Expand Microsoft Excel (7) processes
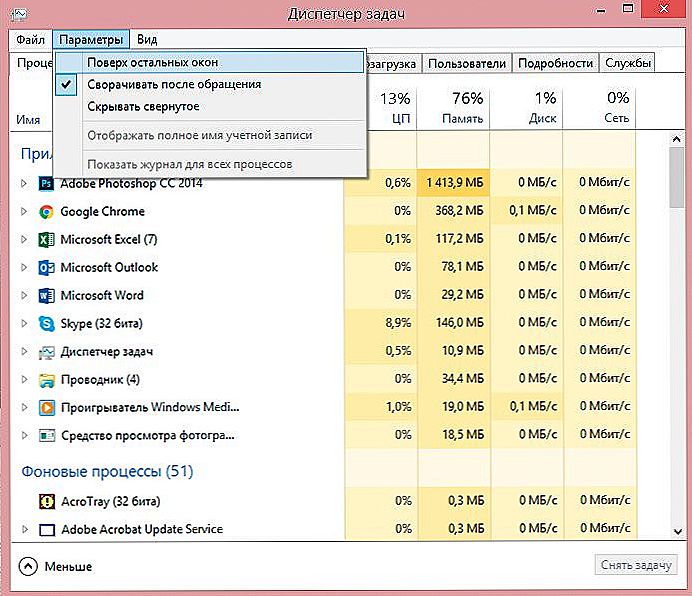692x596 pixels. pyautogui.click(x=24, y=239)
